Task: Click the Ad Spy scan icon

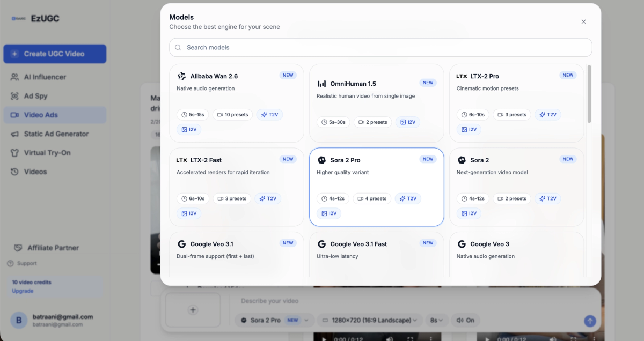Action: (x=14, y=96)
